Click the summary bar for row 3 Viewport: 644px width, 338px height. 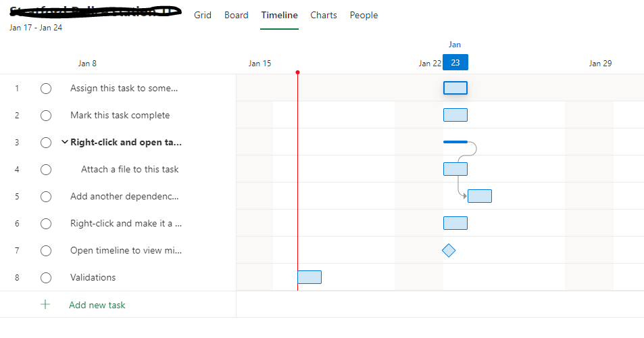click(455, 142)
